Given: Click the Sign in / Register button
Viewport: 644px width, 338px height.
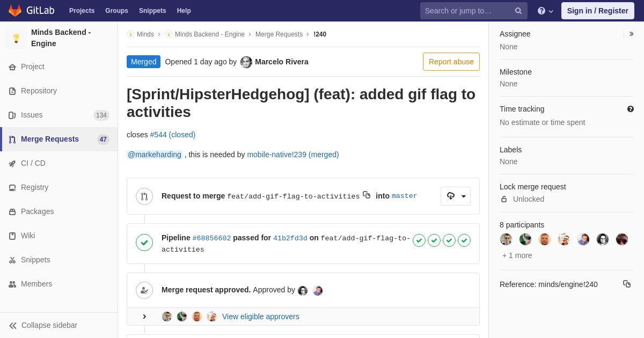Looking at the screenshot, I should click(598, 11).
